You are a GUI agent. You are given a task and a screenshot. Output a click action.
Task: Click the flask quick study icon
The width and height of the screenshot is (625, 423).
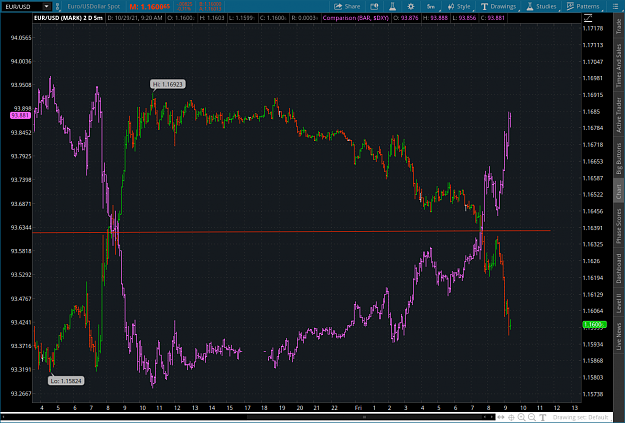tap(392, 6)
